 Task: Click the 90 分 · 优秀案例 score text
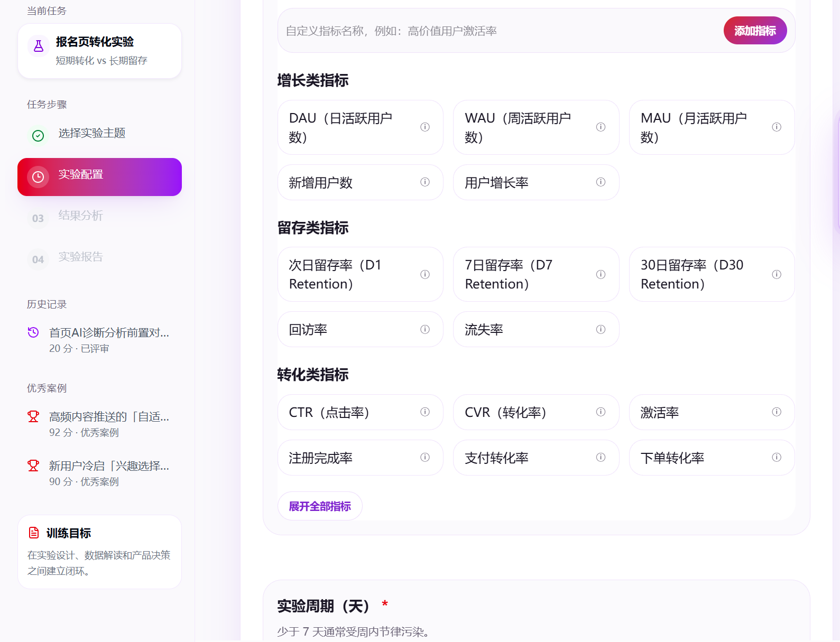[x=84, y=481]
